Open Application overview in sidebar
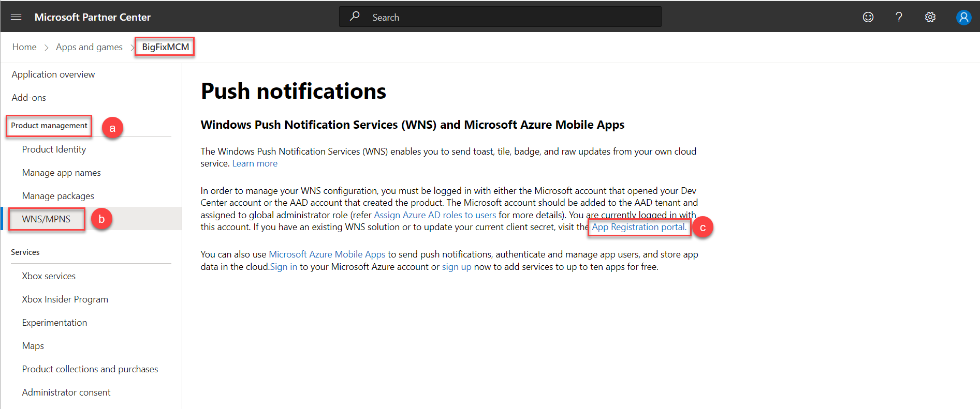Image resolution: width=980 pixels, height=409 pixels. [53, 74]
